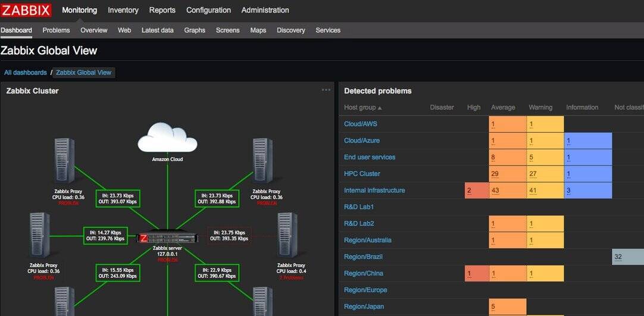644x316 pixels.
Task: Click the top-left Zabbix Proxy server icon
Action: (64, 162)
